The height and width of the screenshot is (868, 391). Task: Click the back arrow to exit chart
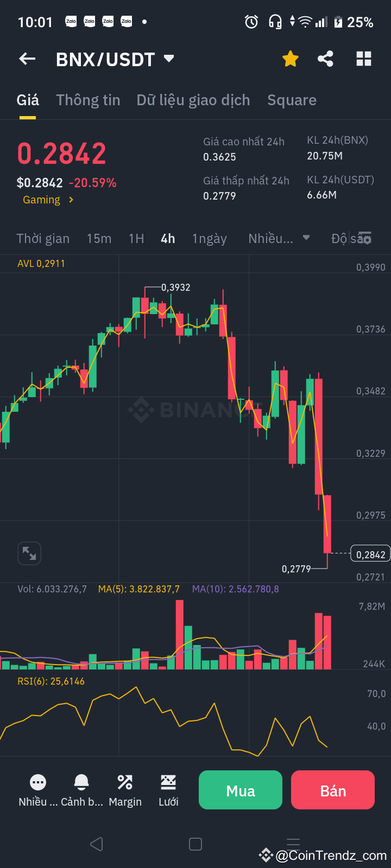(x=27, y=59)
